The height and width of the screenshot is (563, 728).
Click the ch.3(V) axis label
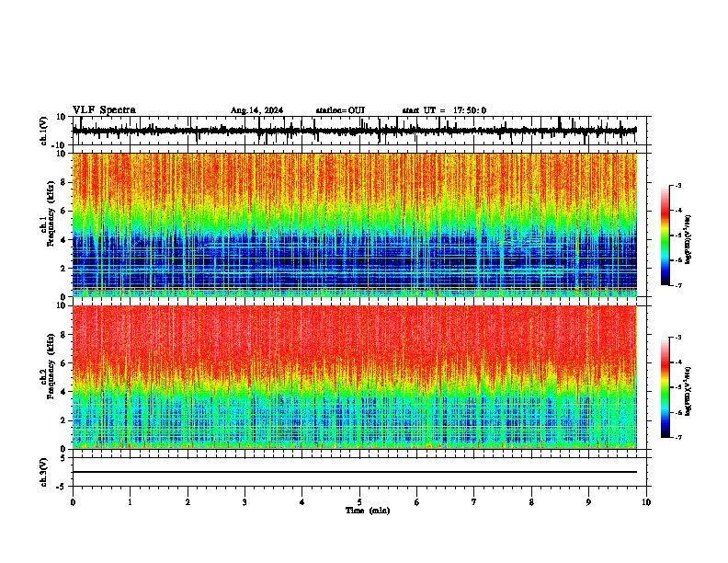tap(44, 473)
